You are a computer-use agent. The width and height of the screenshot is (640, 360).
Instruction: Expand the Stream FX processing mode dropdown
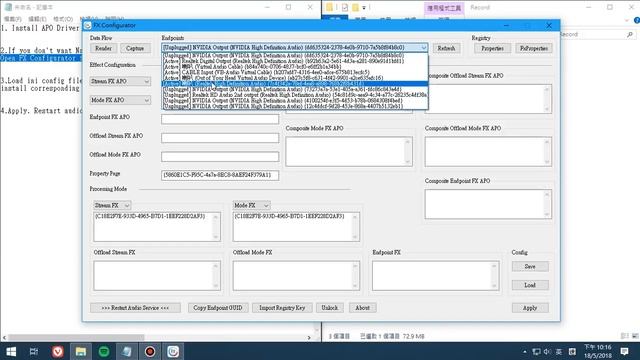point(113,205)
